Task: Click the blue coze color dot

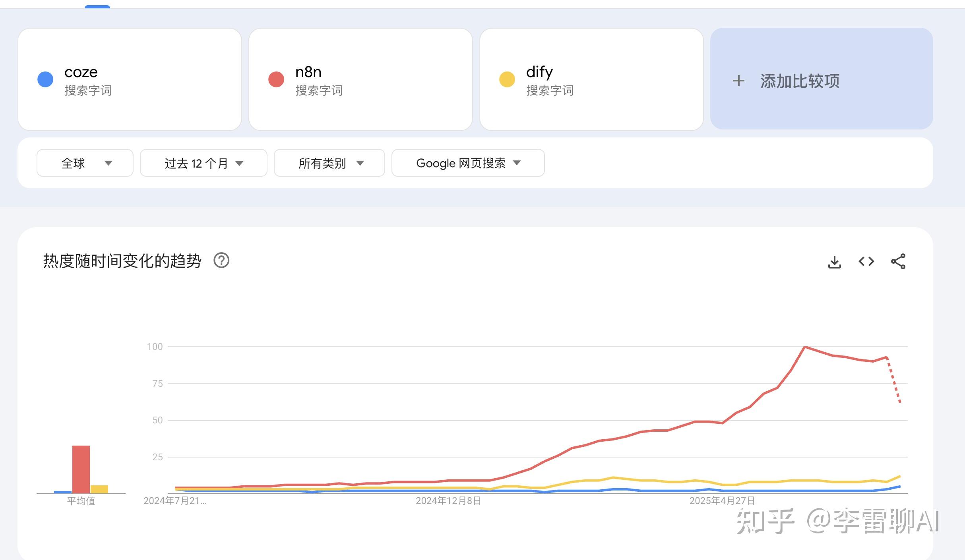Action: (x=45, y=79)
